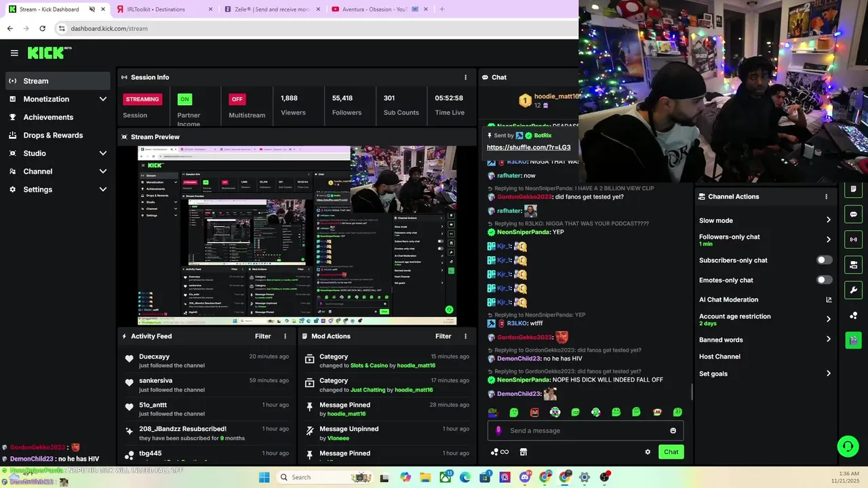This screenshot has width=868, height=488.
Task: Open Mod Actions three-dot options menu
Action: coord(465,336)
